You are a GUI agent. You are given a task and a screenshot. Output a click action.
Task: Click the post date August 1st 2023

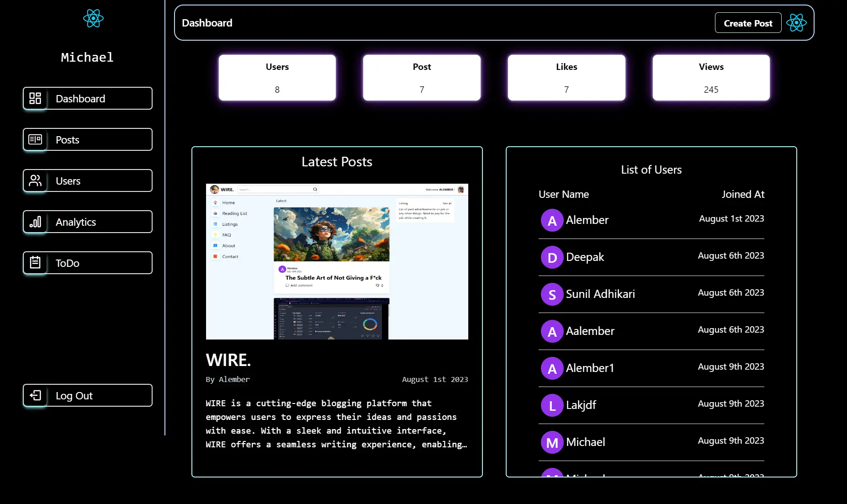tap(435, 379)
